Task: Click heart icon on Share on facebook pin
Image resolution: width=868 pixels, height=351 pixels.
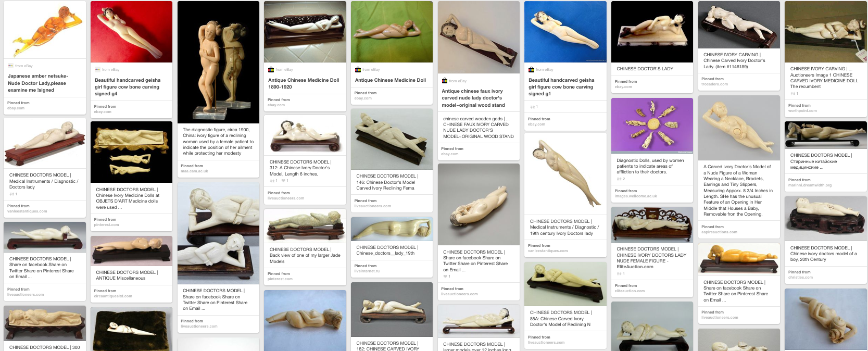Action: [x=445, y=277]
